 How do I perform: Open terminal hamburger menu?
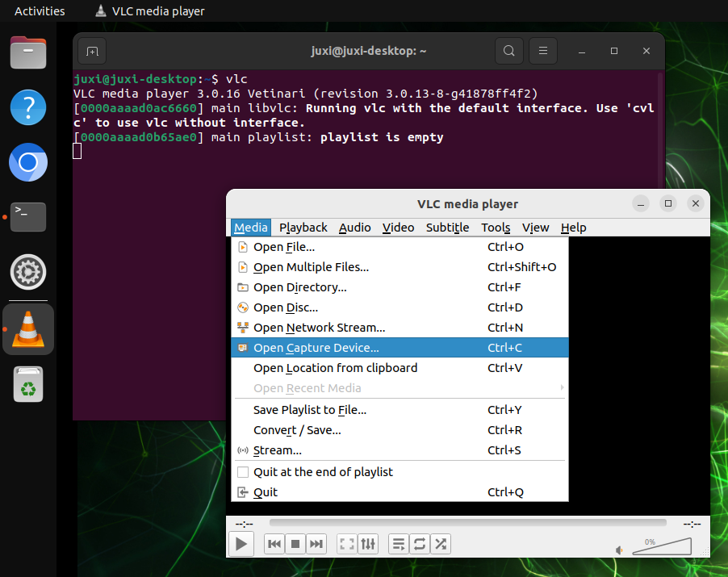542,51
